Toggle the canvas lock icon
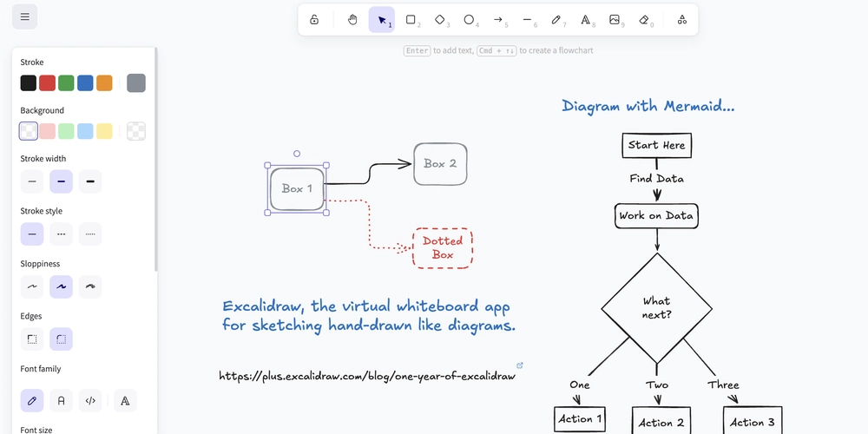The image size is (868, 434). coord(314,19)
